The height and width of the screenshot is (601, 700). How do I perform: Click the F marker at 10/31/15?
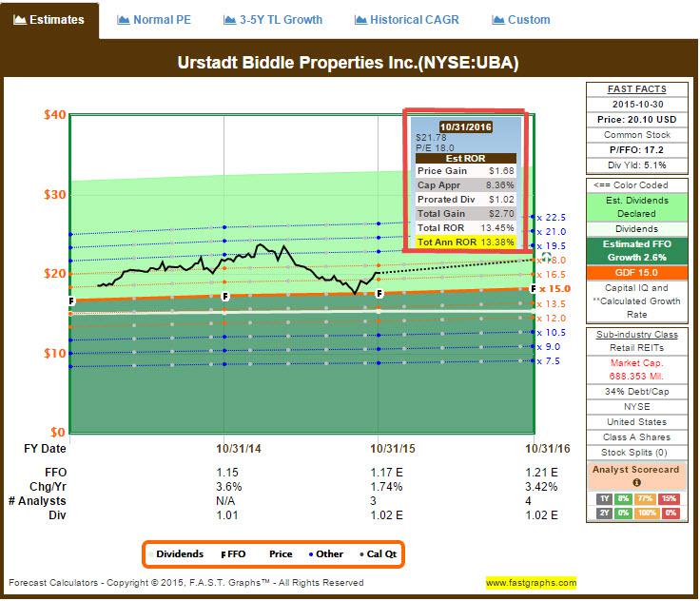[x=379, y=293]
